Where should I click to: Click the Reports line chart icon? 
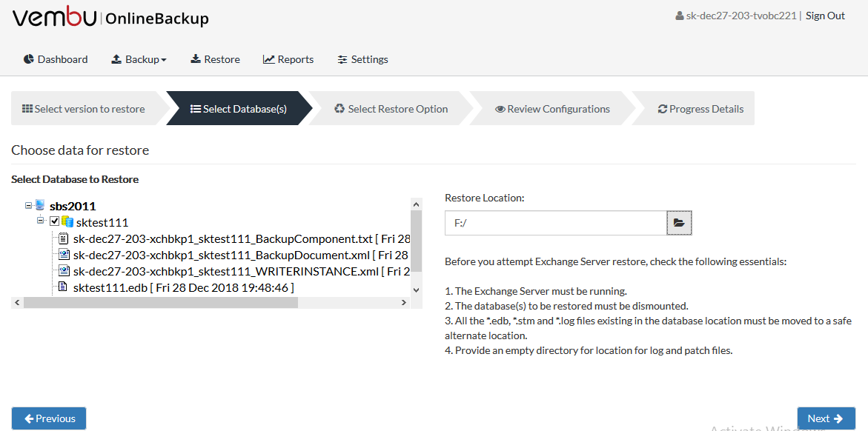coord(269,59)
